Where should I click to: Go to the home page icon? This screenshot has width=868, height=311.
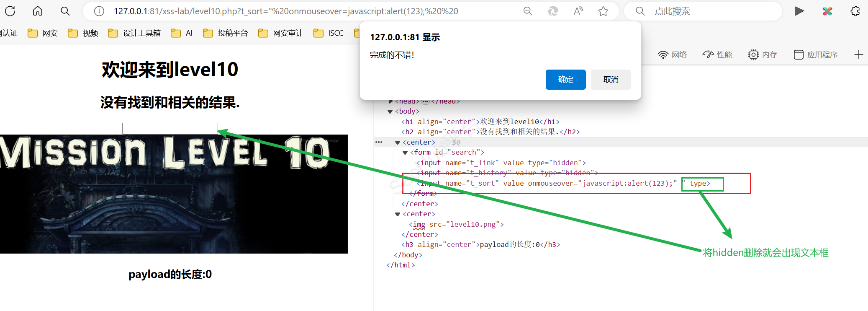[38, 11]
